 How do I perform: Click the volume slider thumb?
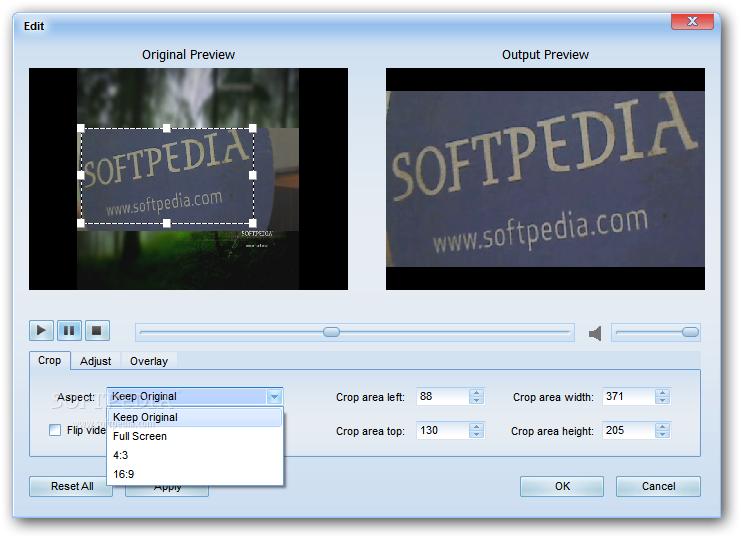click(x=690, y=332)
